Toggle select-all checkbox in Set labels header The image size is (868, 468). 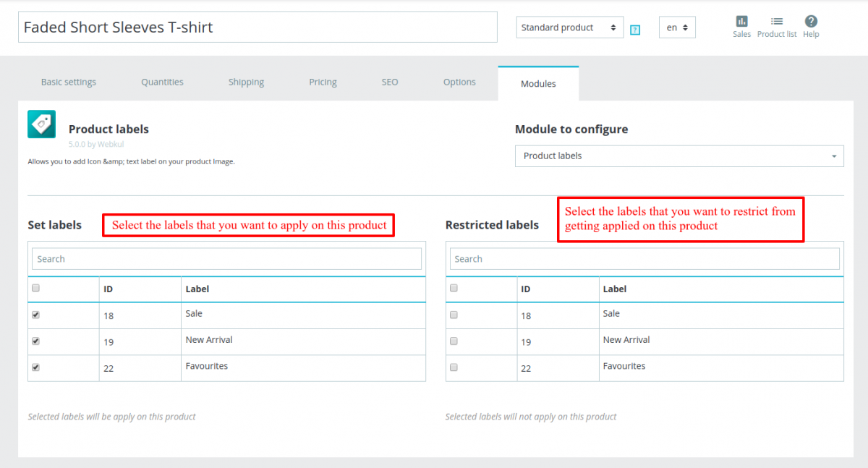coord(36,288)
